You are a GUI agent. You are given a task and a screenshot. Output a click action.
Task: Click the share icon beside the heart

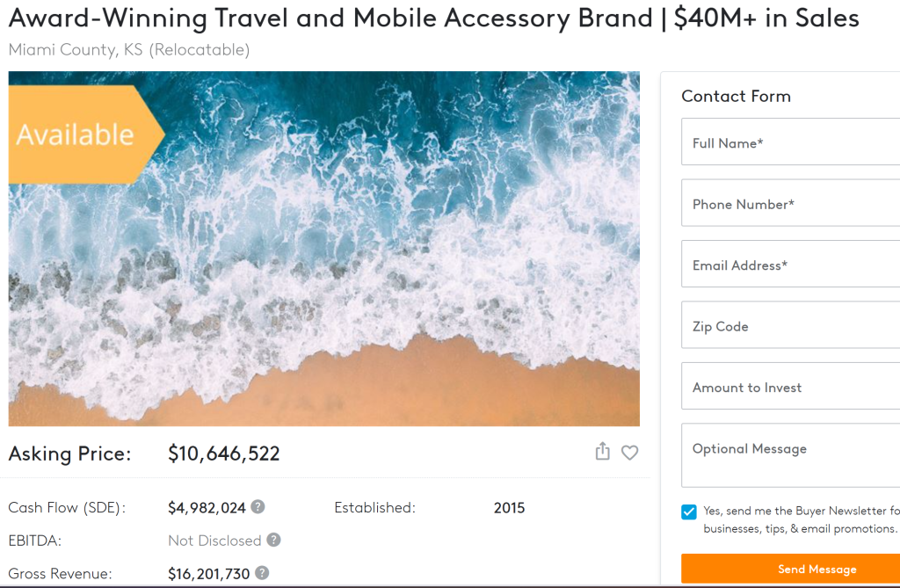click(x=602, y=451)
